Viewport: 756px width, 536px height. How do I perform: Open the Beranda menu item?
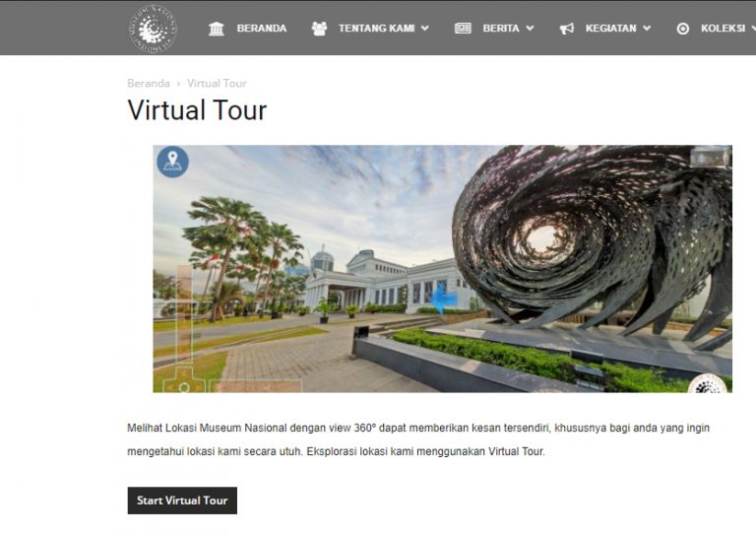[261, 29]
